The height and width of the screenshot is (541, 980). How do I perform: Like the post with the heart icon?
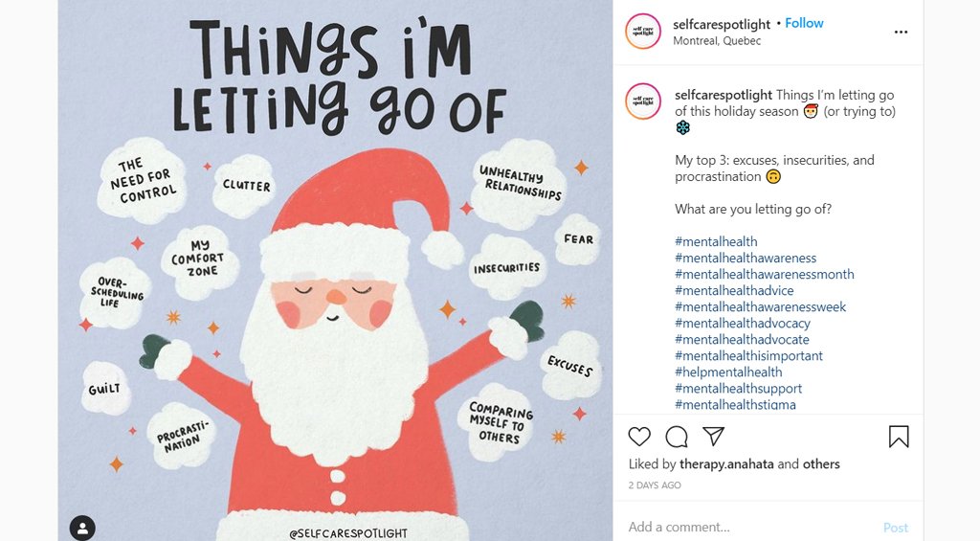639,437
